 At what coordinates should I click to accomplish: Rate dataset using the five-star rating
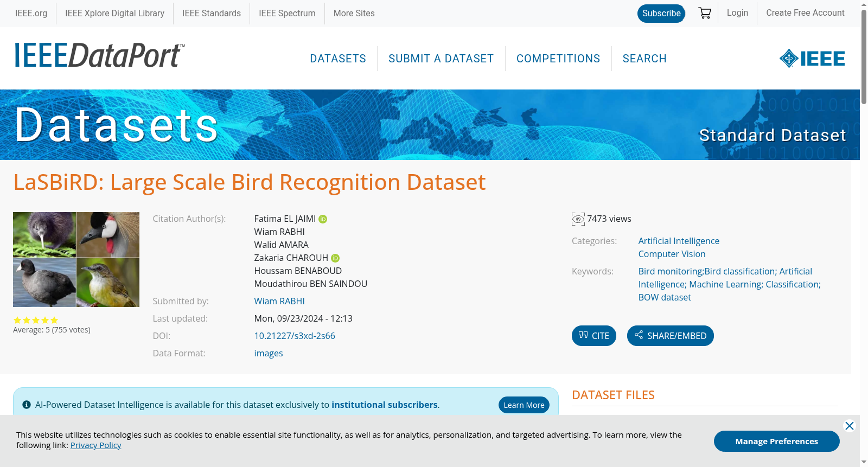tap(36, 320)
